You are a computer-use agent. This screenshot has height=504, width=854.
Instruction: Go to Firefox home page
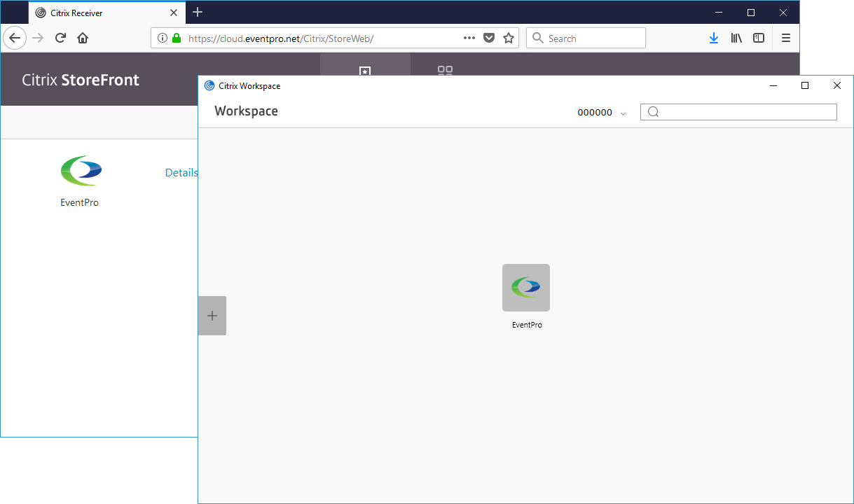click(x=83, y=38)
